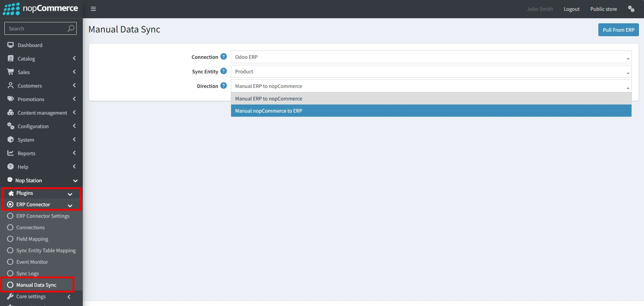Viewport: 644px width, 306px height.
Task: Click the Promotions tags icon
Action: pos(11,99)
